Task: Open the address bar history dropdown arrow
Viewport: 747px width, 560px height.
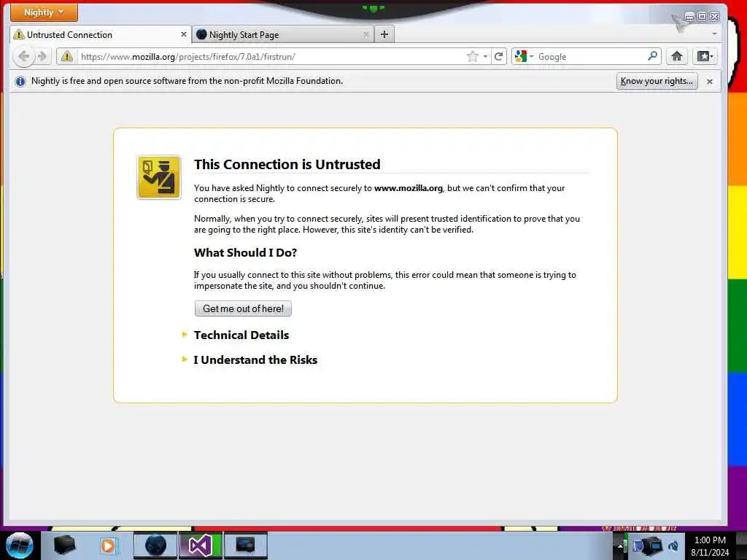Action: pyautogui.click(x=485, y=57)
